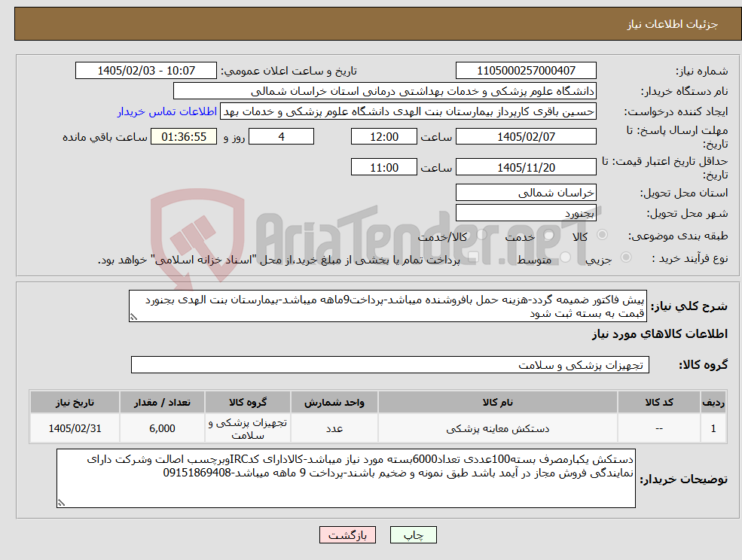Click the remaining days field showing 4
This screenshot has height=560, width=742.
[281, 137]
